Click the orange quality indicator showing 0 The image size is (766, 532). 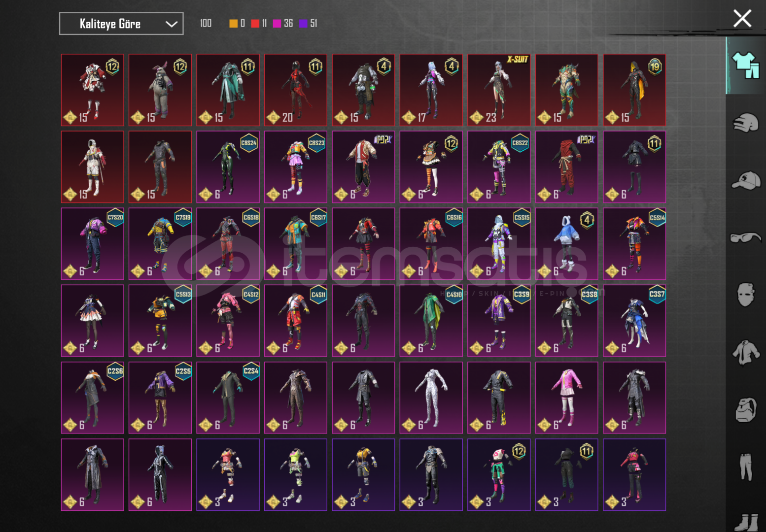click(237, 23)
